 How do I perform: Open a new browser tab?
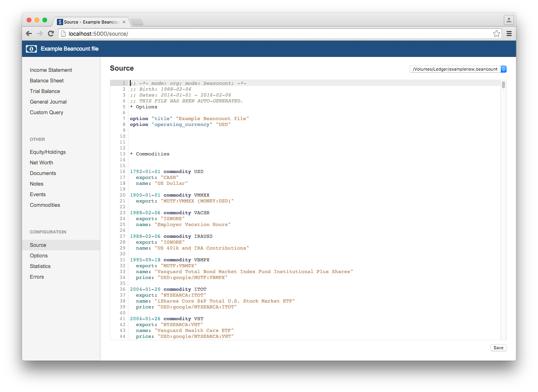(x=137, y=22)
